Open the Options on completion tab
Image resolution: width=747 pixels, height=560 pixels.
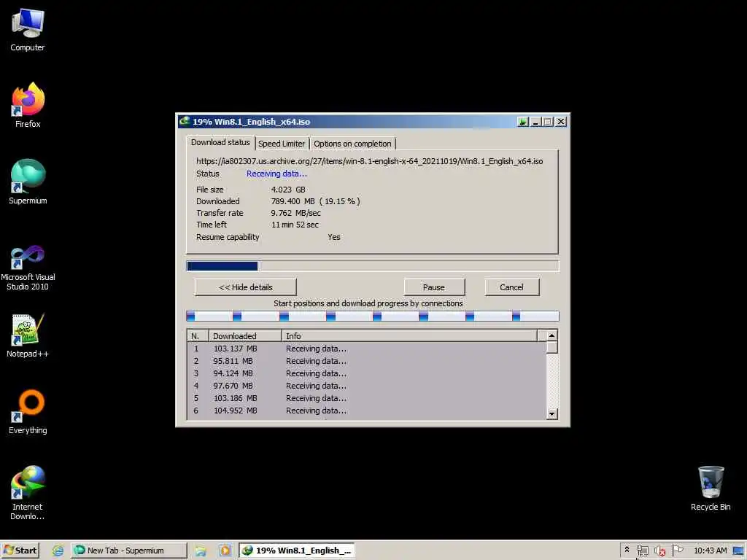(352, 144)
